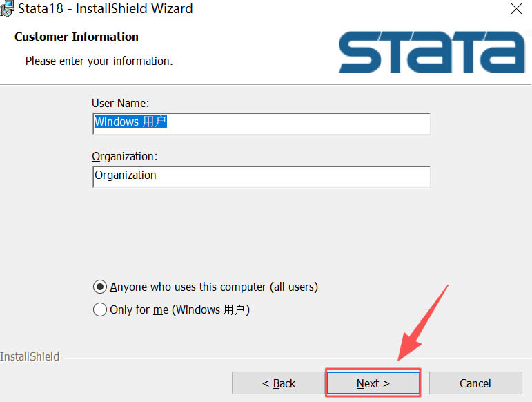Screen dimensions: 532x402
Task: Click inside the User Name text field
Action: 297,123
